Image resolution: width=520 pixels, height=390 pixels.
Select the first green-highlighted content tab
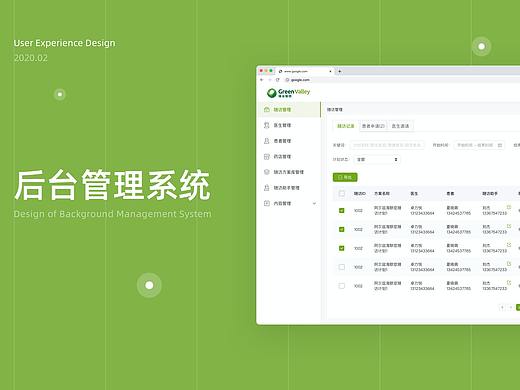[x=346, y=126]
